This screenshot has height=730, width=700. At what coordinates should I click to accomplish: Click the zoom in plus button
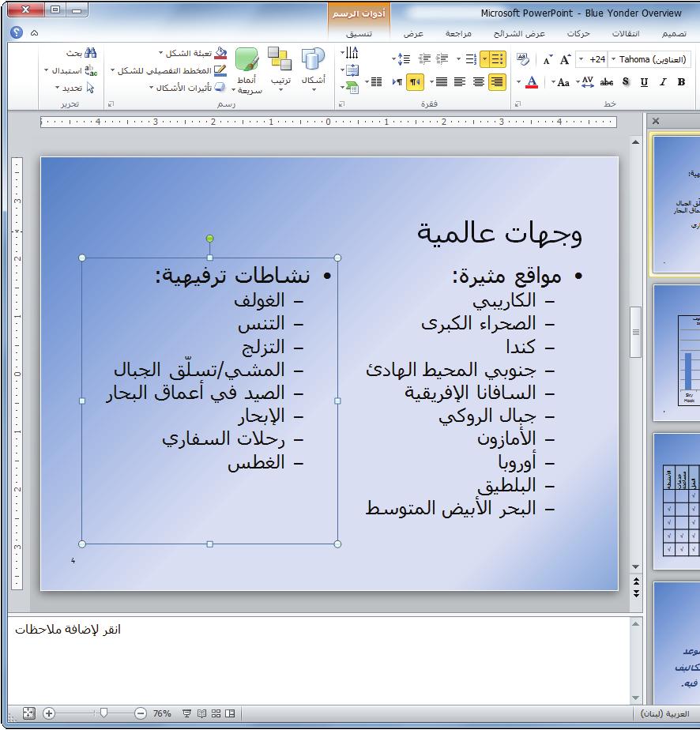point(49,713)
